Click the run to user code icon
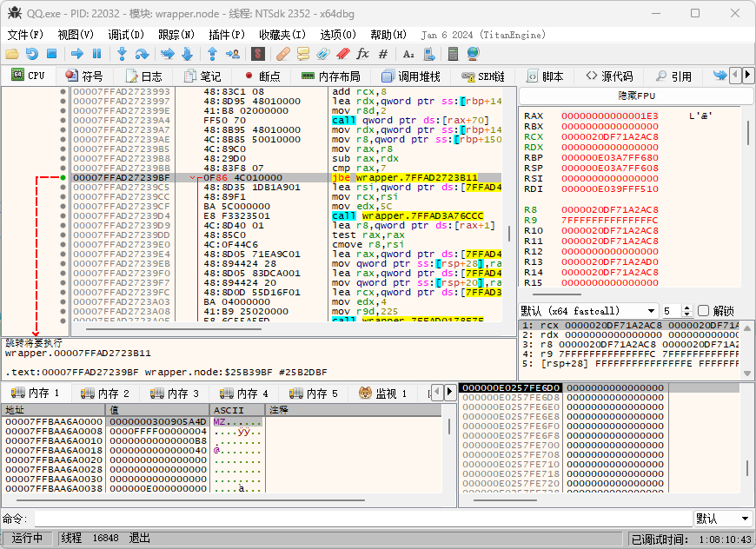The width and height of the screenshot is (756, 549). pyautogui.click(x=232, y=54)
